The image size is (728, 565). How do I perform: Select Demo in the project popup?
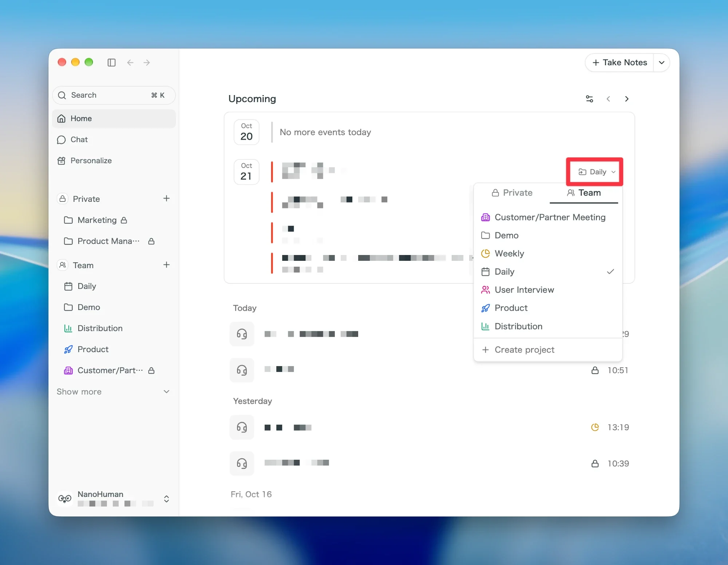pos(548,235)
